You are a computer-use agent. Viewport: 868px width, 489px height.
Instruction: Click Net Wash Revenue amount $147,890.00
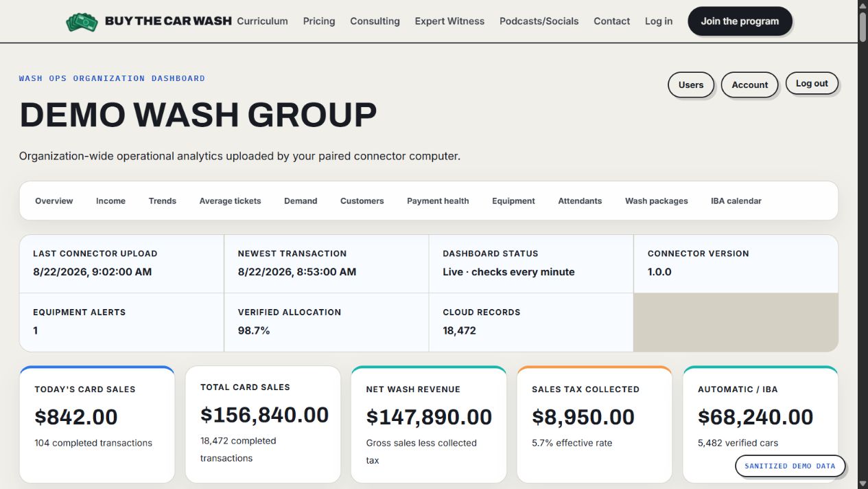pos(429,417)
